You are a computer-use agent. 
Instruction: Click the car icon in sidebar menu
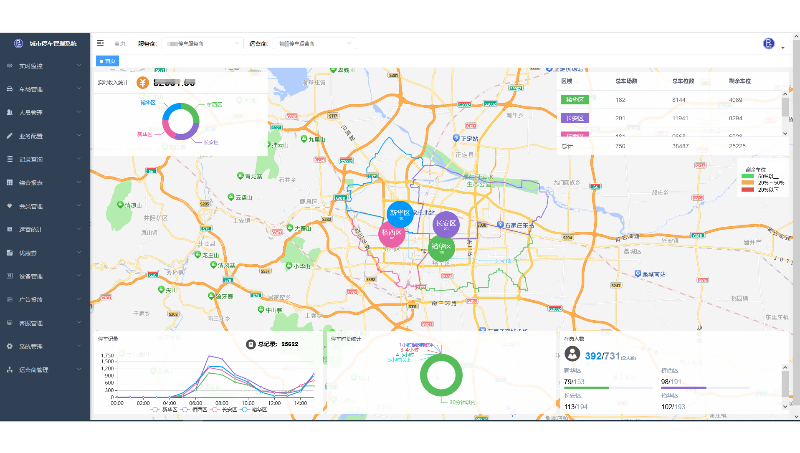[10, 89]
